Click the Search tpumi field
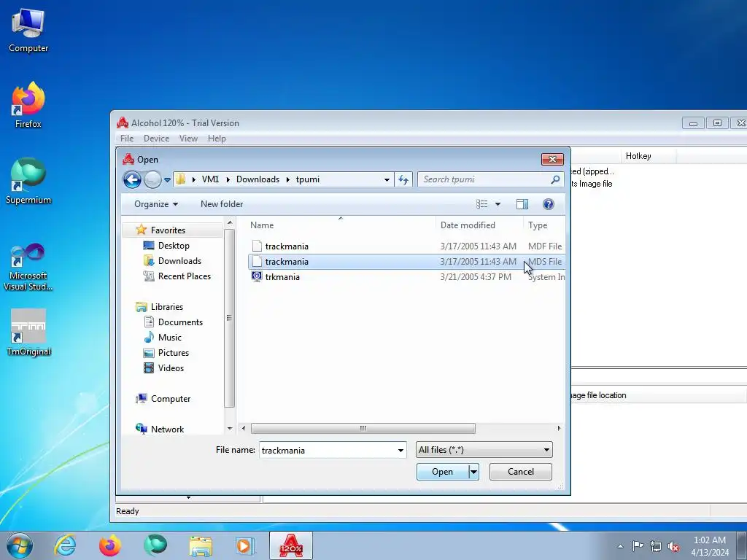The image size is (747, 560). [x=484, y=179]
